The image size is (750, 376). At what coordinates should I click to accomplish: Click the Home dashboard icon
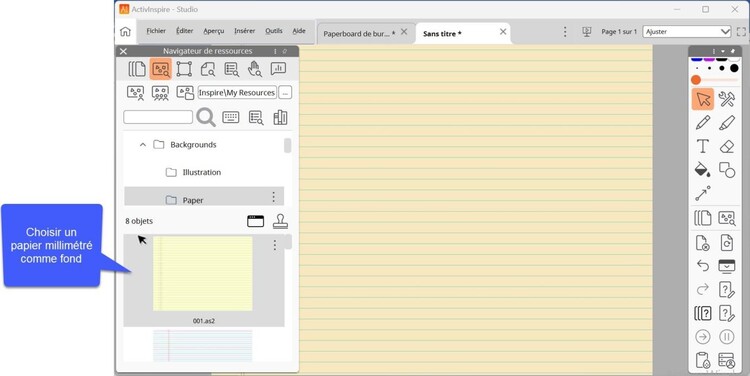tap(125, 32)
